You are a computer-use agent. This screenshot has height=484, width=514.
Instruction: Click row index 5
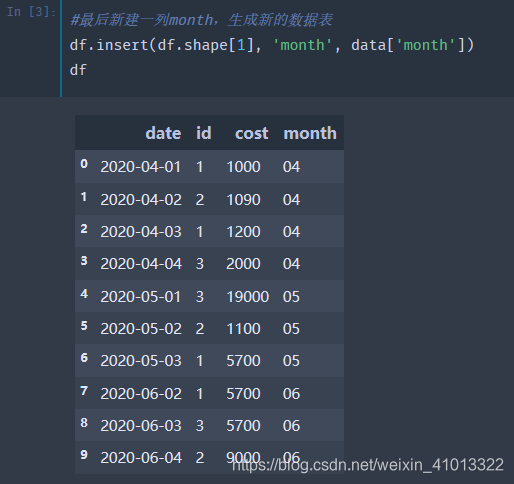(84, 326)
